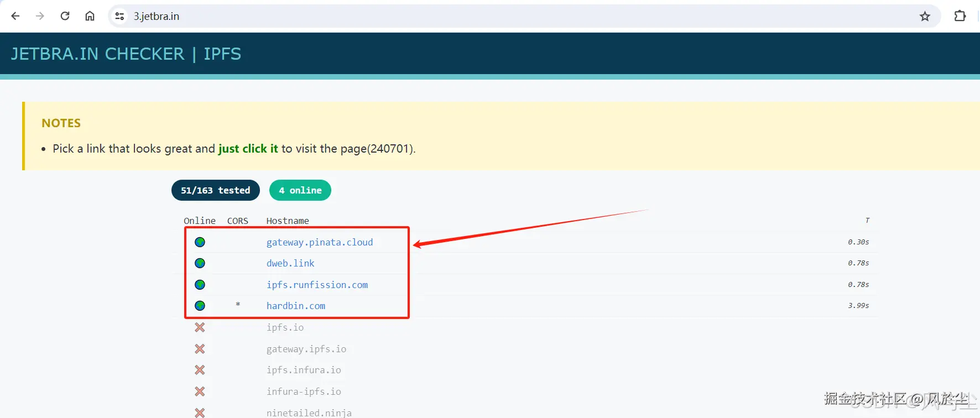Go forward in browser history
This screenshot has height=418, width=980.
[x=40, y=16]
